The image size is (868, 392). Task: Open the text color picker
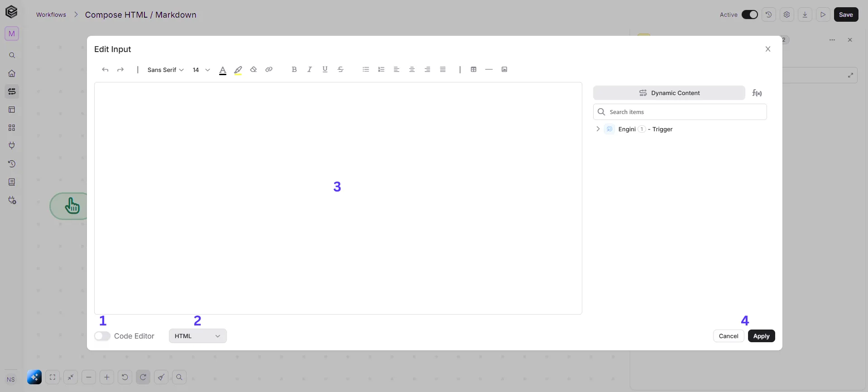click(223, 70)
